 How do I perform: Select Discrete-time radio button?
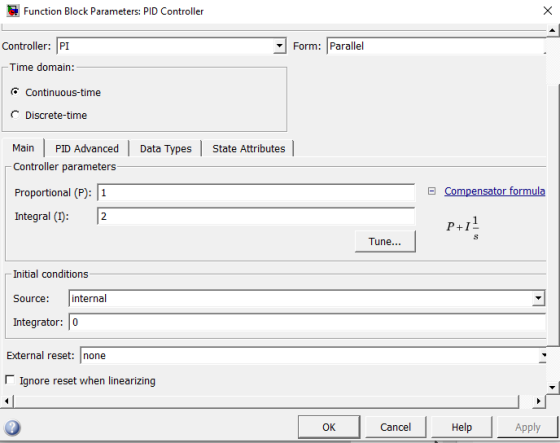[x=15, y=115]
